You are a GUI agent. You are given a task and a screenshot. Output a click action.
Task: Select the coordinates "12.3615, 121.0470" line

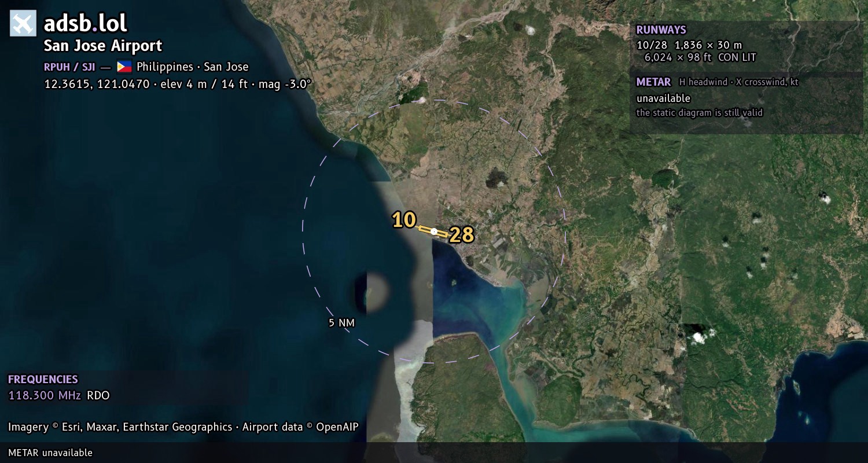(178, 84)
